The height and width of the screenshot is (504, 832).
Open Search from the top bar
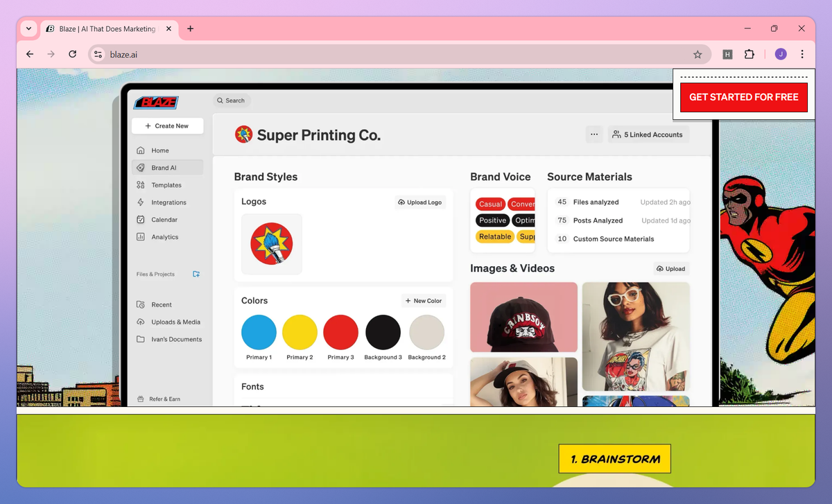tap(231, 100)
